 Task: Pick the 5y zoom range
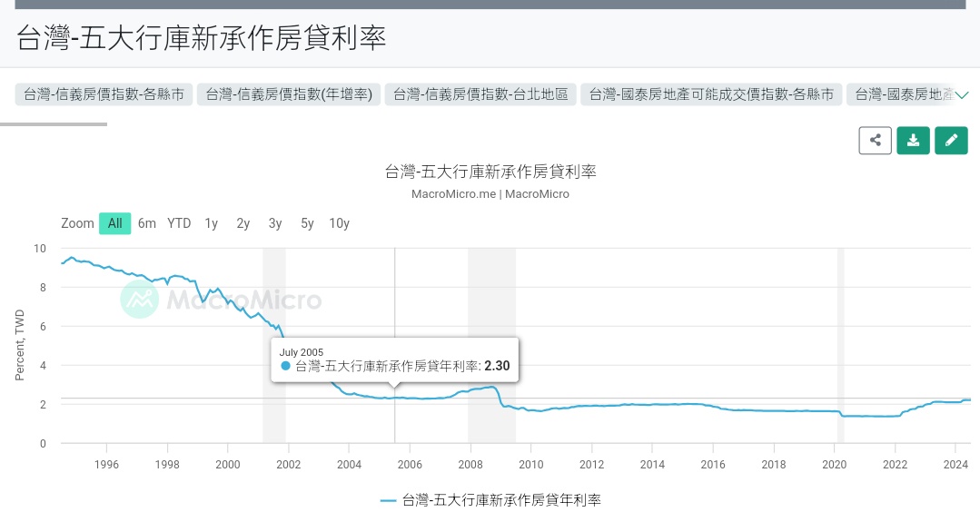[x=307, y=223]
